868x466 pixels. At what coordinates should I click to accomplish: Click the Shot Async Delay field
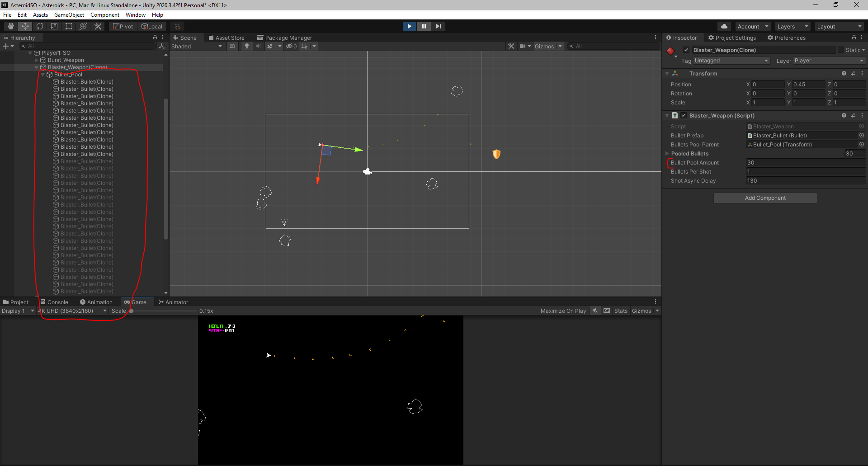(806, 180)
